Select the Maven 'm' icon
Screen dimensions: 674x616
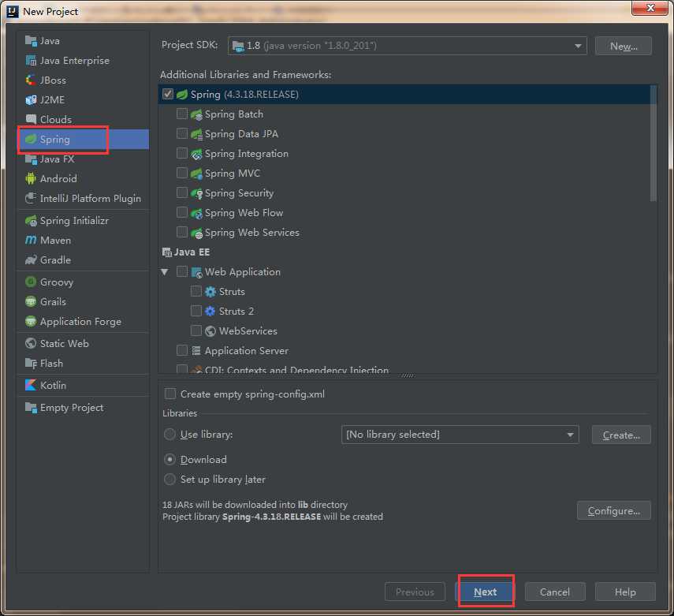tap(31, 240)
